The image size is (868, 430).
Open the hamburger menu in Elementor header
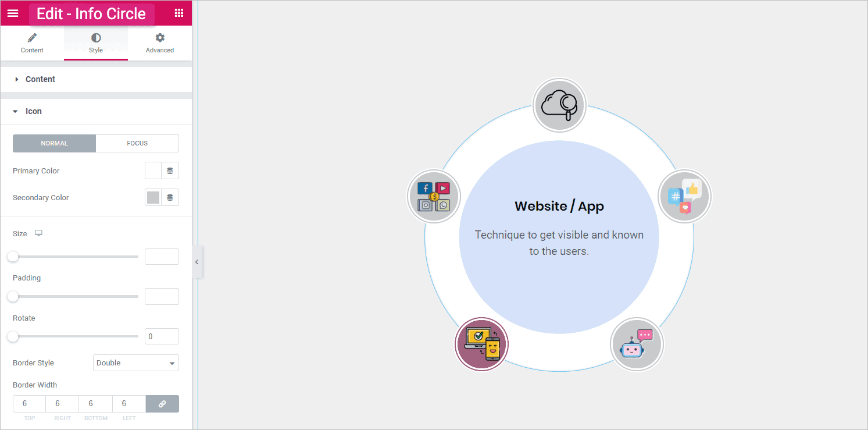[13, 13]
